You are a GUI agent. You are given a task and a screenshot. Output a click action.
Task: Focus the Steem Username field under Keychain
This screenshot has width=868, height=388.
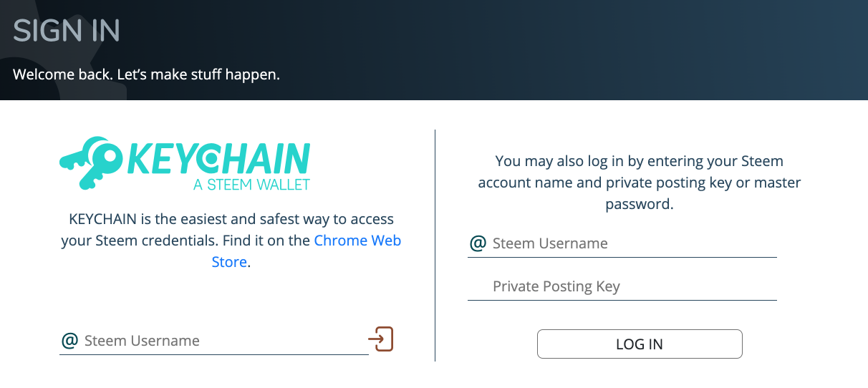point(222,341)
